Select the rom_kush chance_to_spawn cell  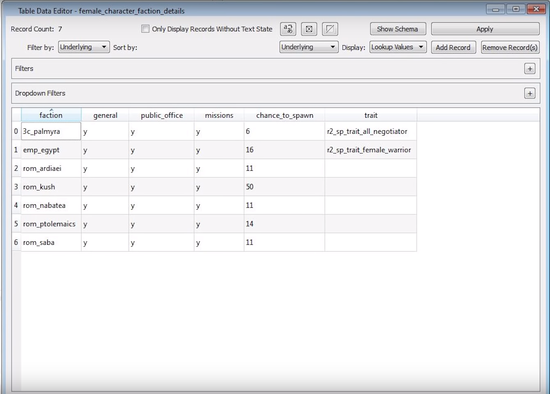(284, 187)
